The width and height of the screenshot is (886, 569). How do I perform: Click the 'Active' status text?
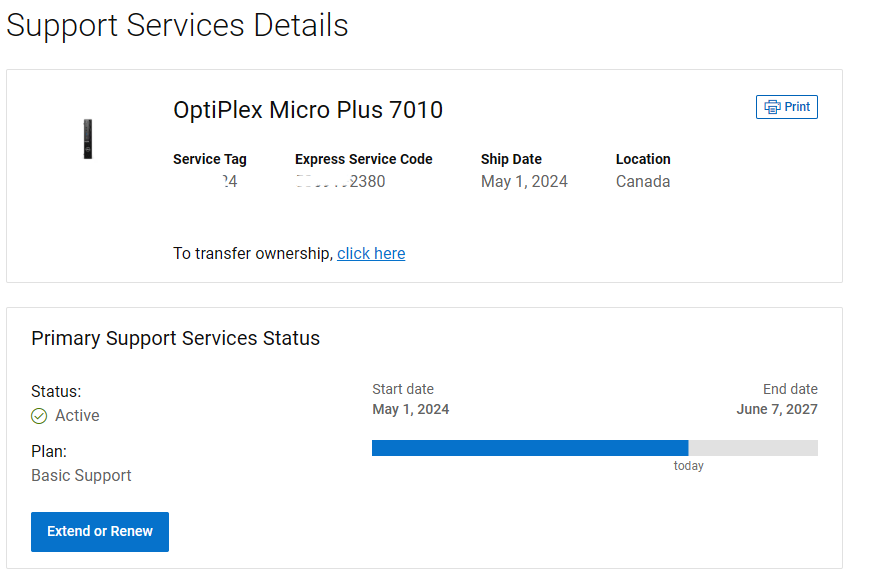77,416
